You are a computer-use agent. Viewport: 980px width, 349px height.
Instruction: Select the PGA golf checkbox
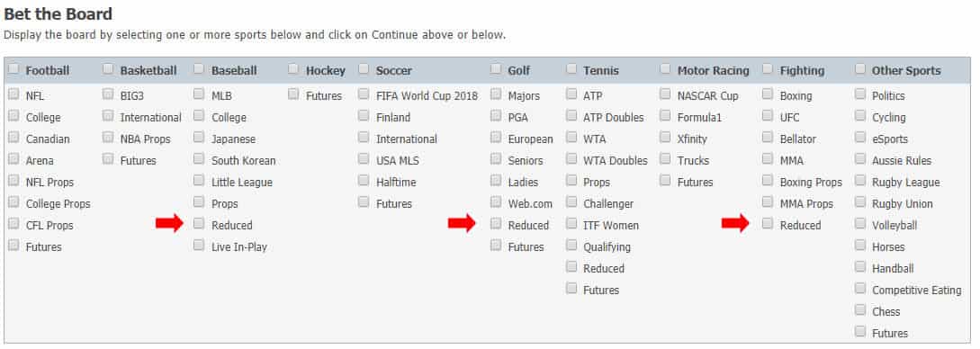[496, 116]
